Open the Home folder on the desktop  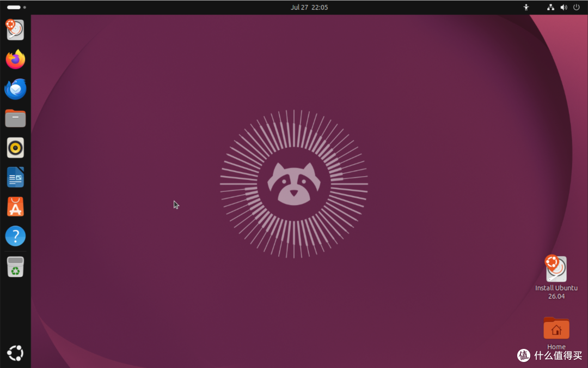click(556, 334)
